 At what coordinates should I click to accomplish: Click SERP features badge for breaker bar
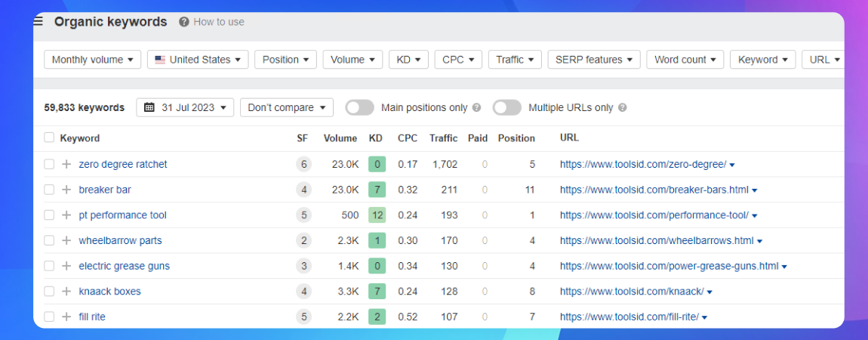click(x=303, y=190)
